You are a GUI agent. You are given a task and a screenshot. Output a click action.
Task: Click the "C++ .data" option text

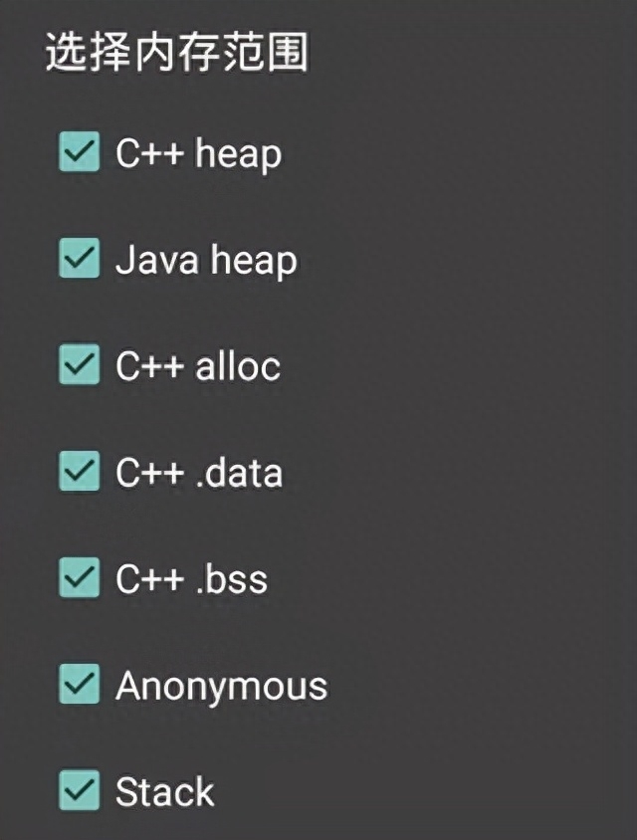click(x=199, y=473)
